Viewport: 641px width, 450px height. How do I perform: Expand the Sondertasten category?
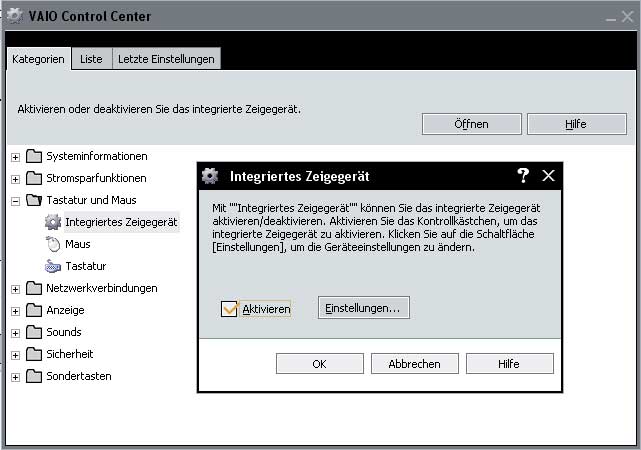(16, 377)
